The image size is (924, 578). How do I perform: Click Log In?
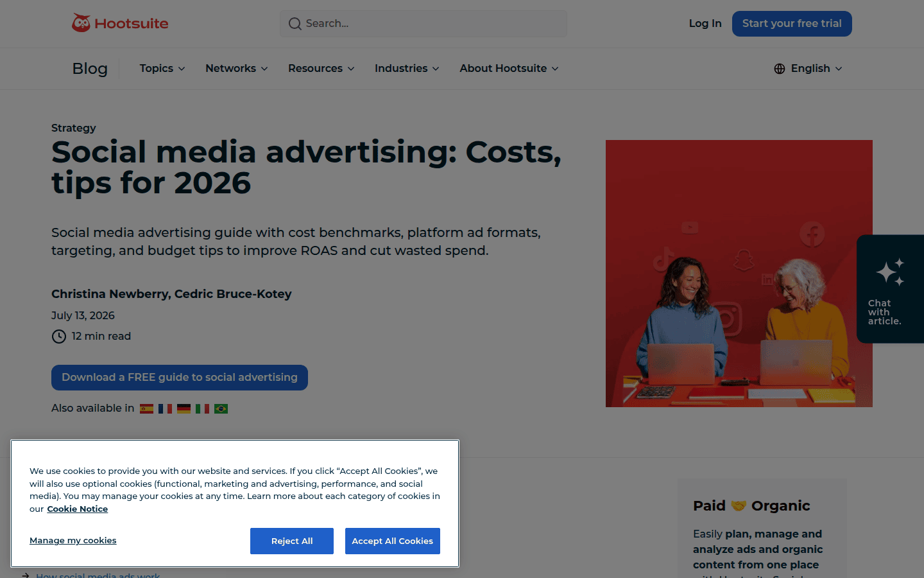click(705, 23)
